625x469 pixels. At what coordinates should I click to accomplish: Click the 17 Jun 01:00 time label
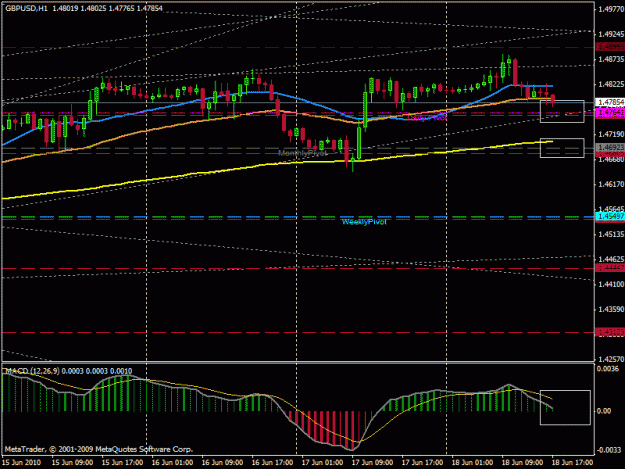[x=322, y=463]
